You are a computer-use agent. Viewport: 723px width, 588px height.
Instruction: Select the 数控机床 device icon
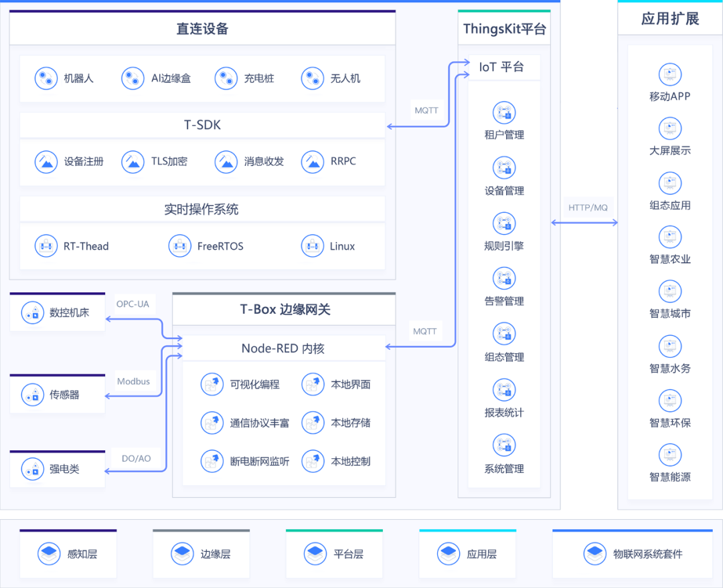coord(32,312)
